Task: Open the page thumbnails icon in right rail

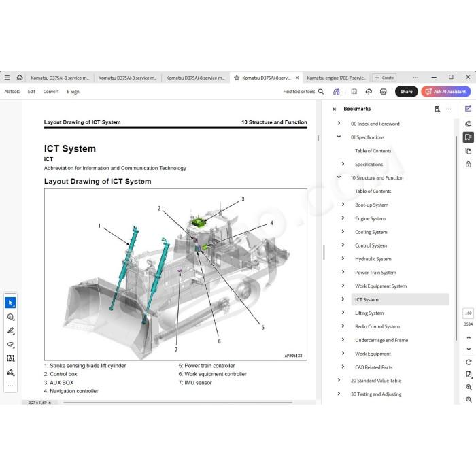Action: (x=469, y=151)
